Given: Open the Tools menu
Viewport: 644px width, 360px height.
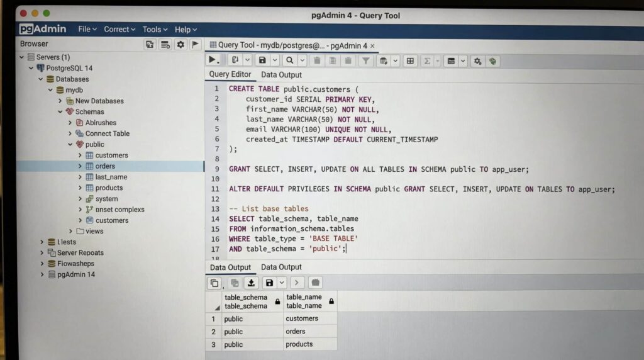Looking at the screenshot, I should pyautogui.click(x=155, y=30).
